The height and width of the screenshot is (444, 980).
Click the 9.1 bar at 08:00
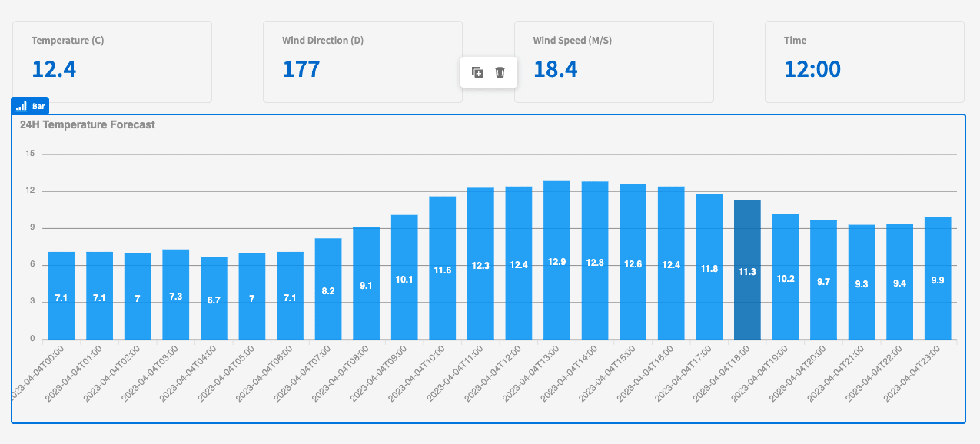coord(366,283)
